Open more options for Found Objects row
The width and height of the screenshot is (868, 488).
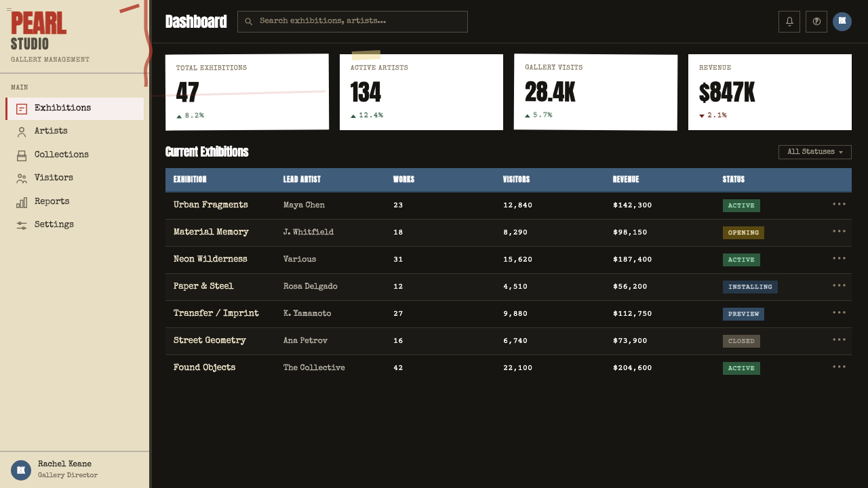[x=840, y=367]
